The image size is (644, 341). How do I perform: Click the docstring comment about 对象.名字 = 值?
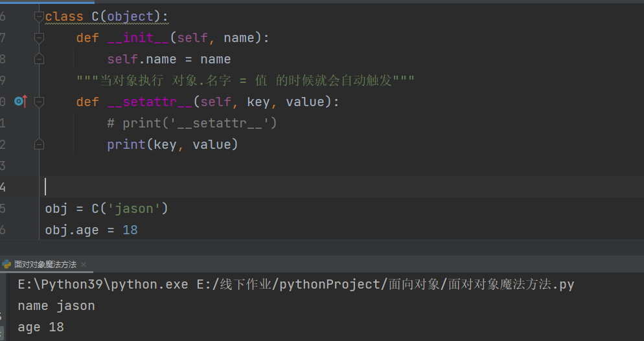click(x=245, y=80)
